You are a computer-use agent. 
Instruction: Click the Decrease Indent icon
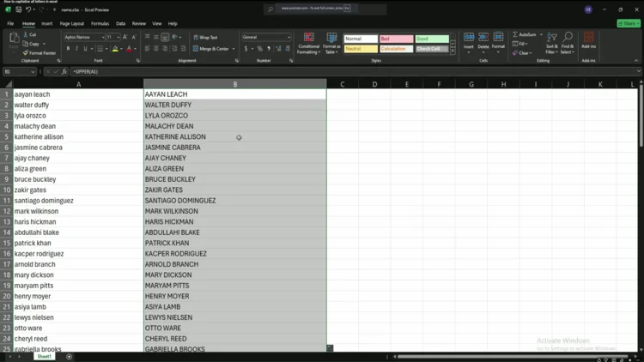[174, 49]
